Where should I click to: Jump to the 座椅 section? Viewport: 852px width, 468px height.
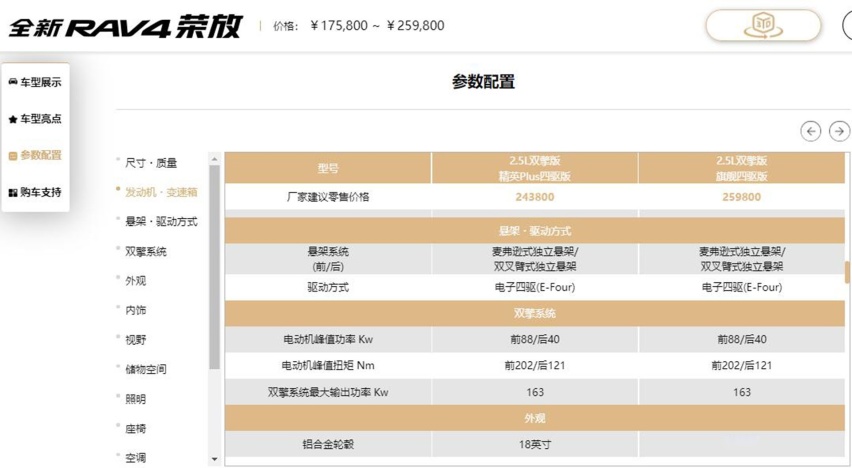pos(135,429)
